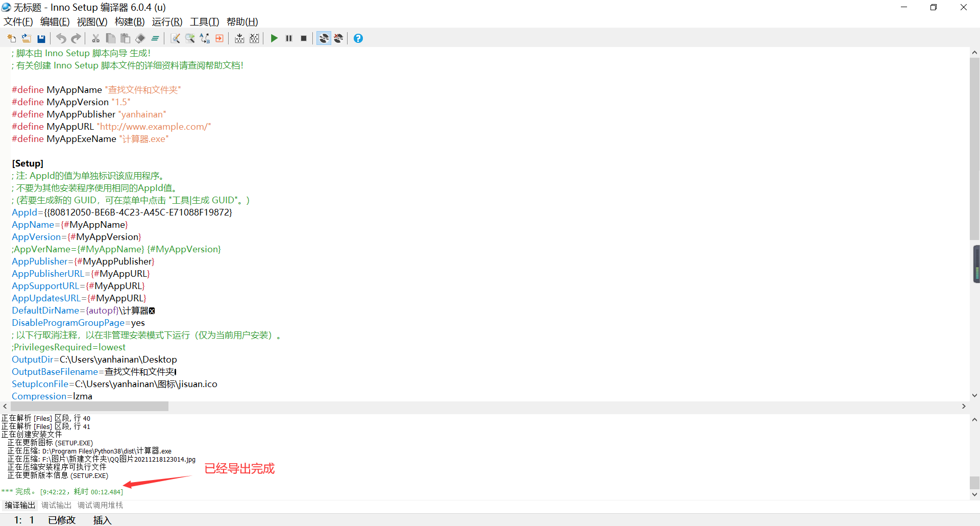Click the 插入 insert mode status entry

click(102, 520)
